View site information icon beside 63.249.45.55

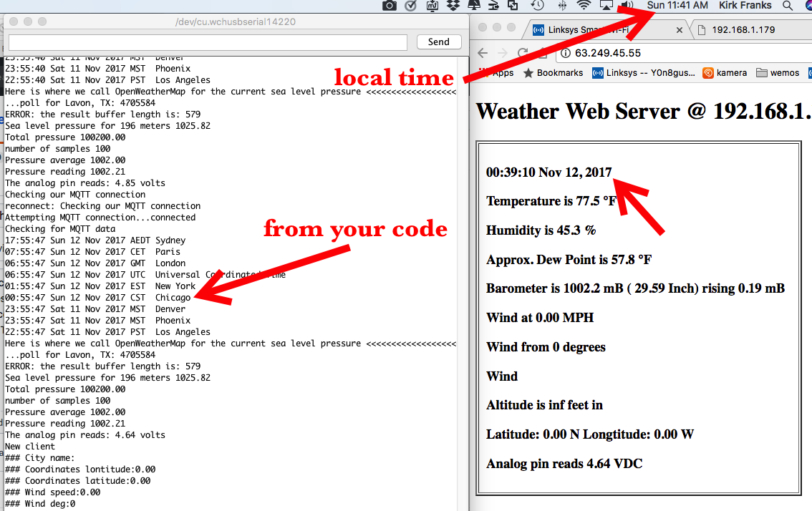tap(566, 53)
